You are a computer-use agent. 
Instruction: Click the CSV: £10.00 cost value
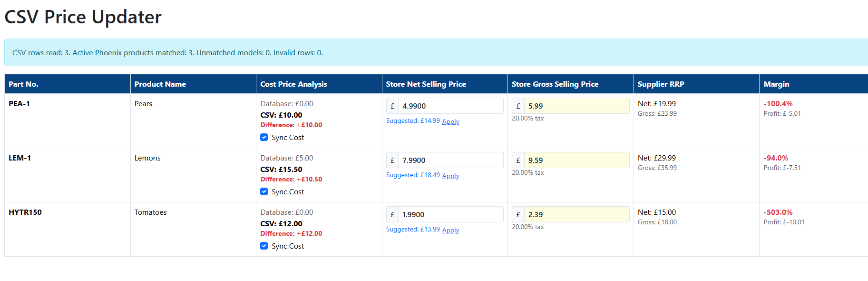point(281,115)
